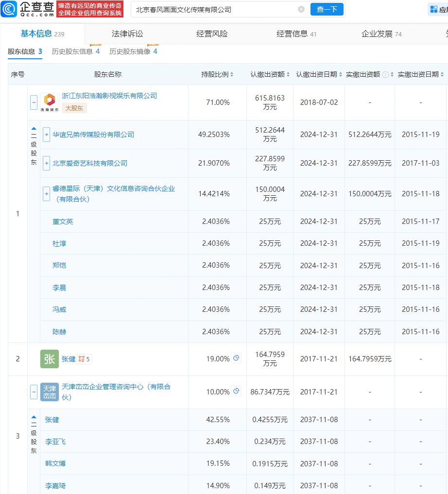Image resolution: width=448 pixels, height=494 pixels.
Task: Collapse 天津峦峦企业管理咨询中心 row
Action: 34,392
